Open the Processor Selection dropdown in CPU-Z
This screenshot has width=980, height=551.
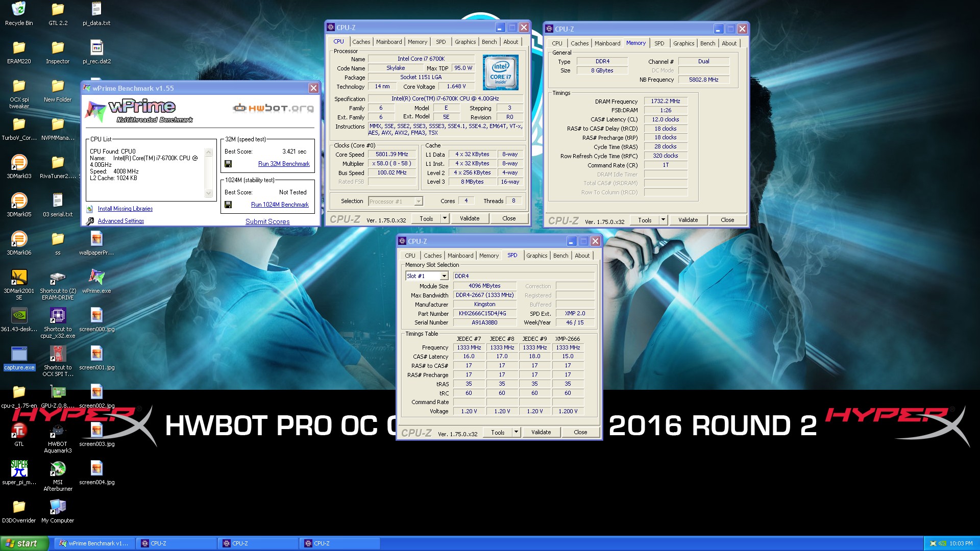pyautogui.click(x=396, y=201)
